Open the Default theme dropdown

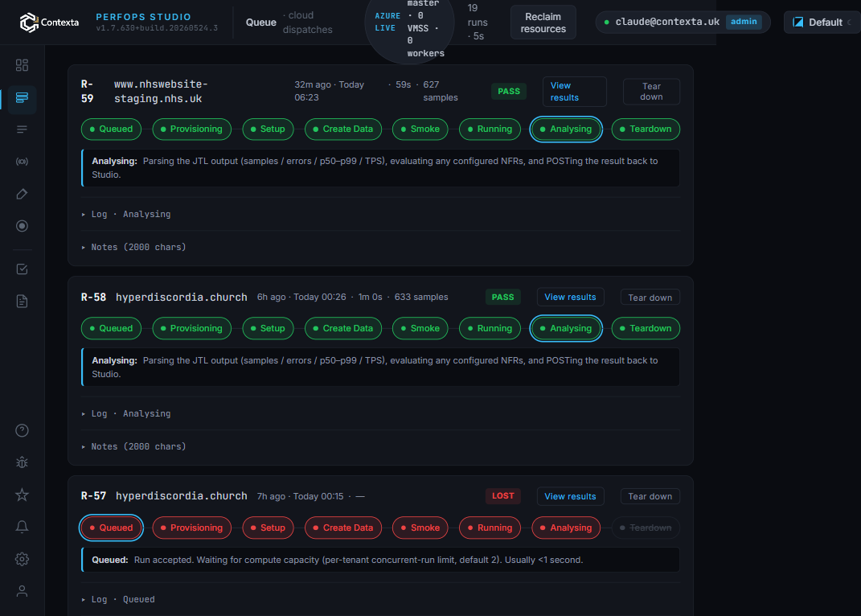click(822, 23)
